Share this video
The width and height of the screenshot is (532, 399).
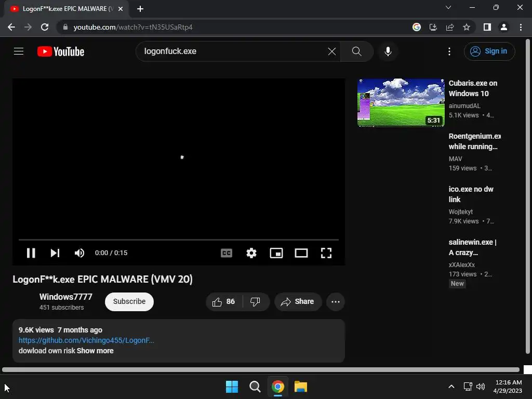pos(298,302)
